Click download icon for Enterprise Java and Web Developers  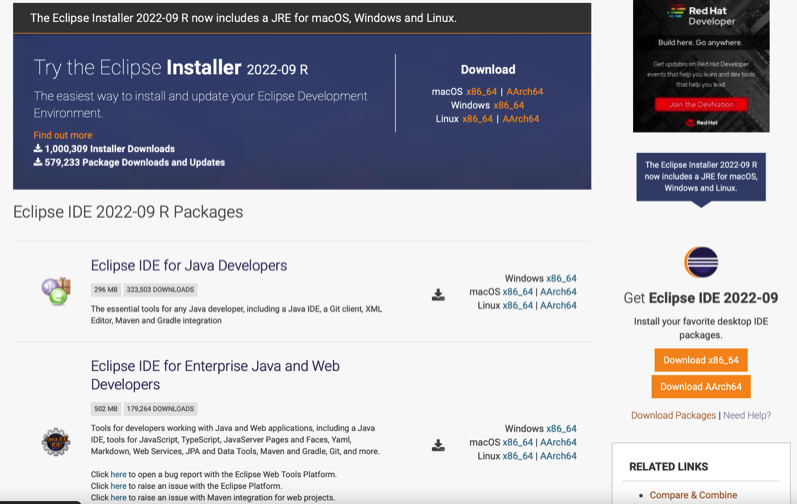pyautogui.click(x=438, y=445)
